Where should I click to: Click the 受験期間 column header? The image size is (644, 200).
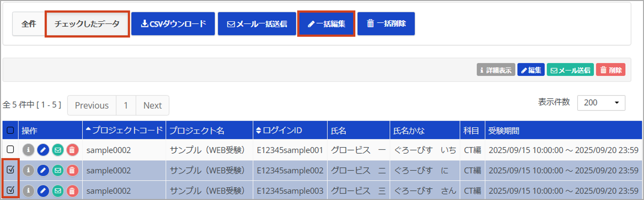coord(563,130)
